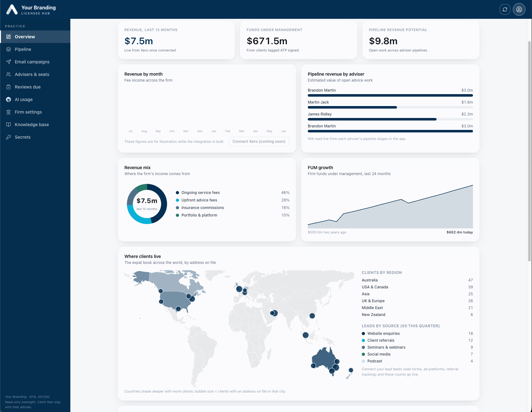Click the Email campaigns paper plane icon
Screen dimensions: 532x412
[8, 62]
